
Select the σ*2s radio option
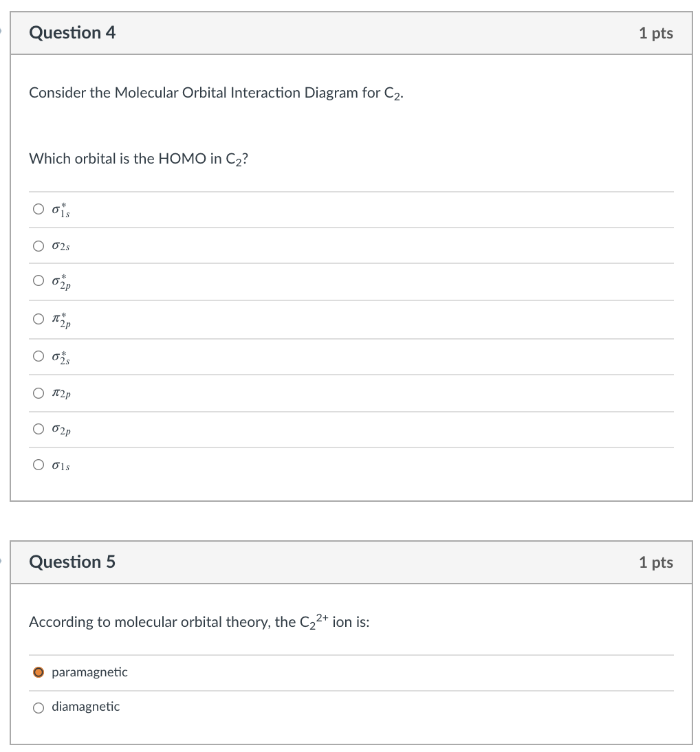click(39, 356)
